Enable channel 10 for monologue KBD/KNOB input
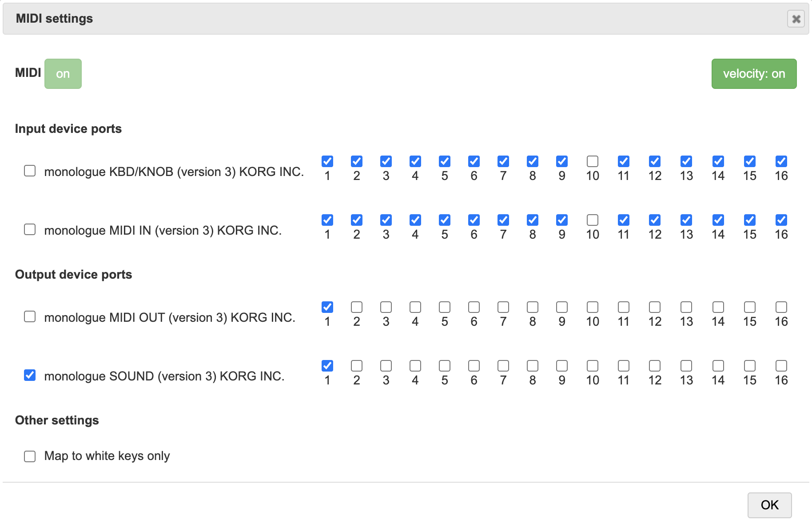Screen dimensions: 812x528 point(593,161)
